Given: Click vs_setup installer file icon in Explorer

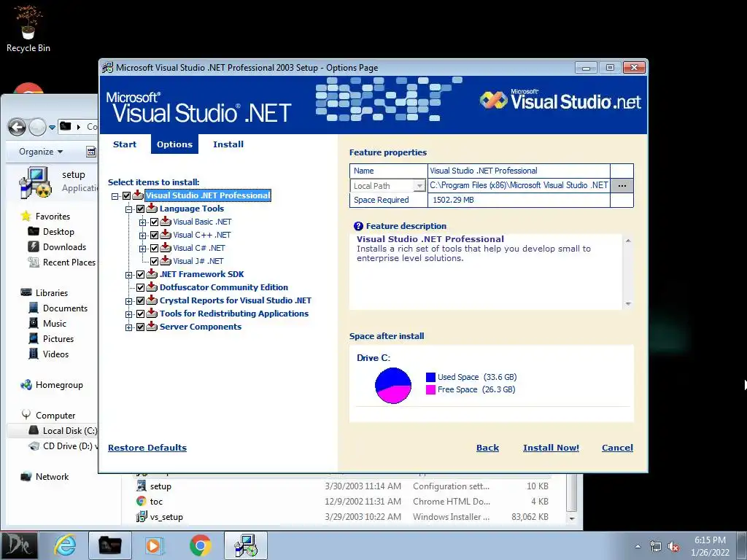Looking at the screenshot, I should [142, 517].
